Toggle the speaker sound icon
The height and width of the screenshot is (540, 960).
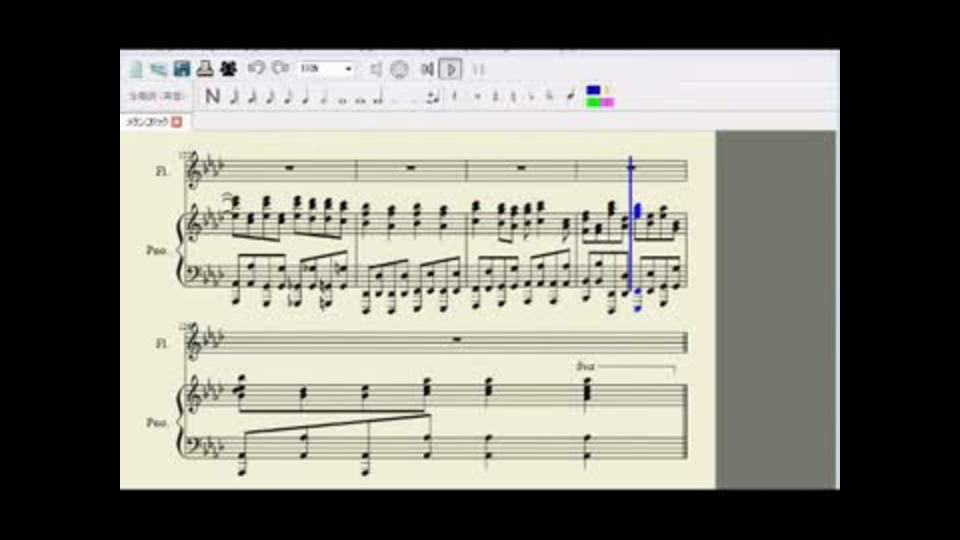[375, 69]
